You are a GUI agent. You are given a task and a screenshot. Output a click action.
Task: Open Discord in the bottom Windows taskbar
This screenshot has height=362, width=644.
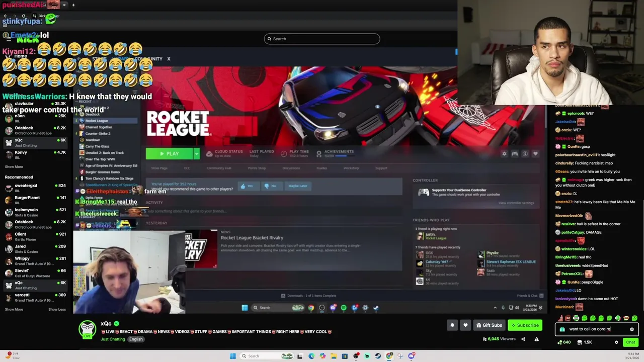[412, 356]
